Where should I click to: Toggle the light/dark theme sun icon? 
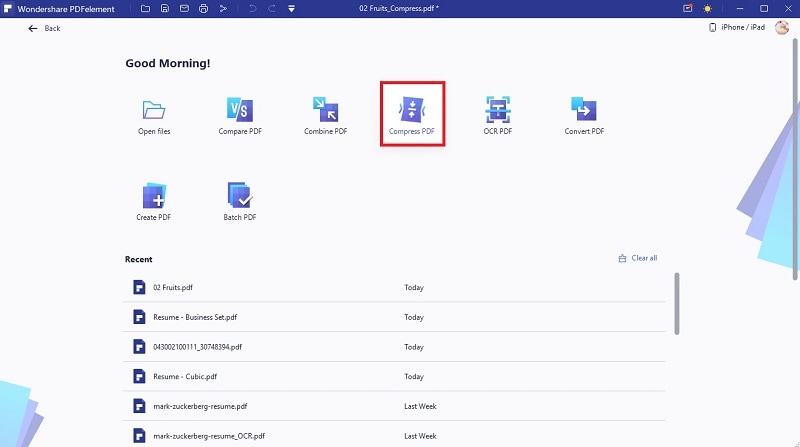point(707,9)
